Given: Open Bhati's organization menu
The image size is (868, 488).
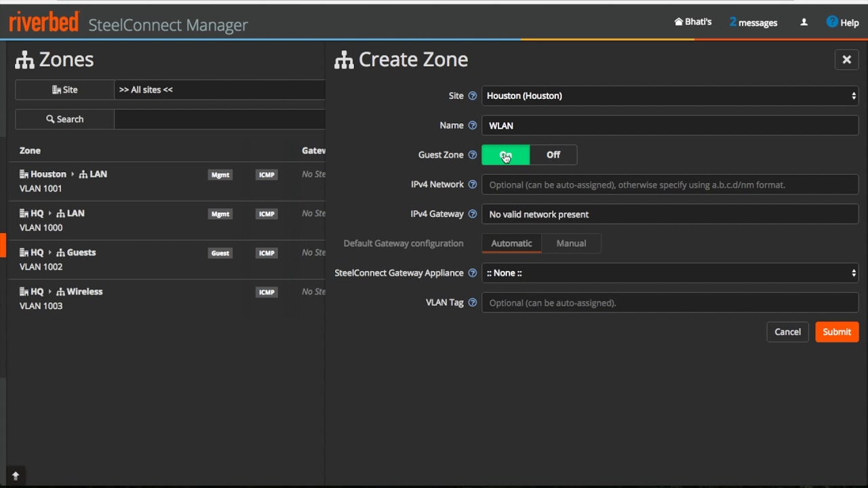Looking at the screenshot, I should click(x=693, y=22).
